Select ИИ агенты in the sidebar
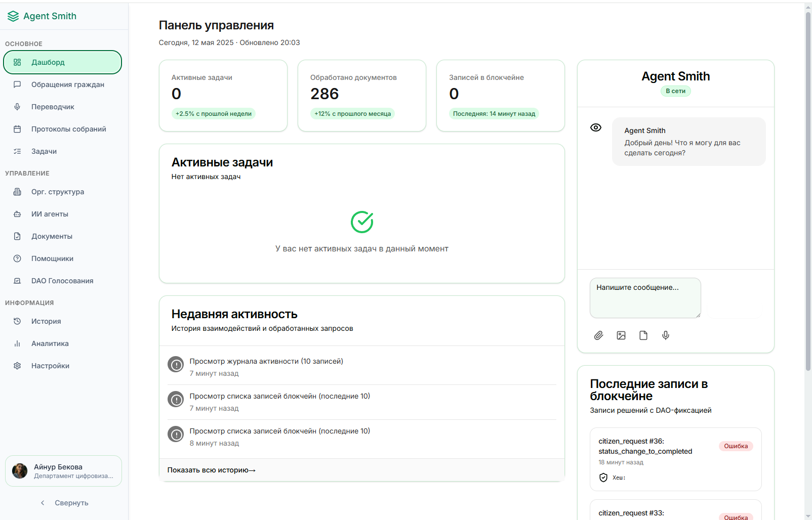The height and width of the screenshot is (520, 812). 50,214
